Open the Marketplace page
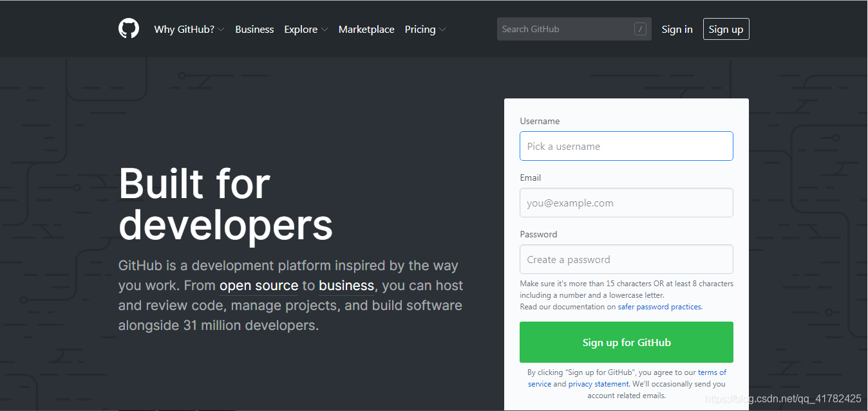 [x=366, y=30]
